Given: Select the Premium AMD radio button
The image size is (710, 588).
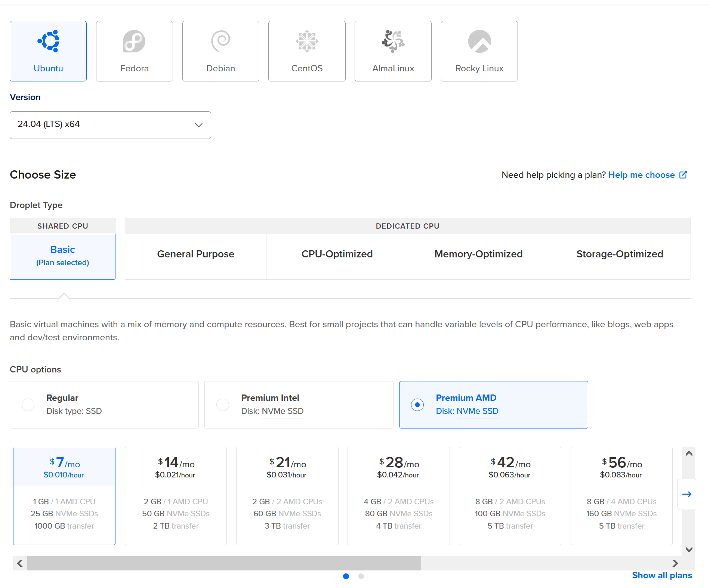Looking at the screenshot, I should pos(417,405).
